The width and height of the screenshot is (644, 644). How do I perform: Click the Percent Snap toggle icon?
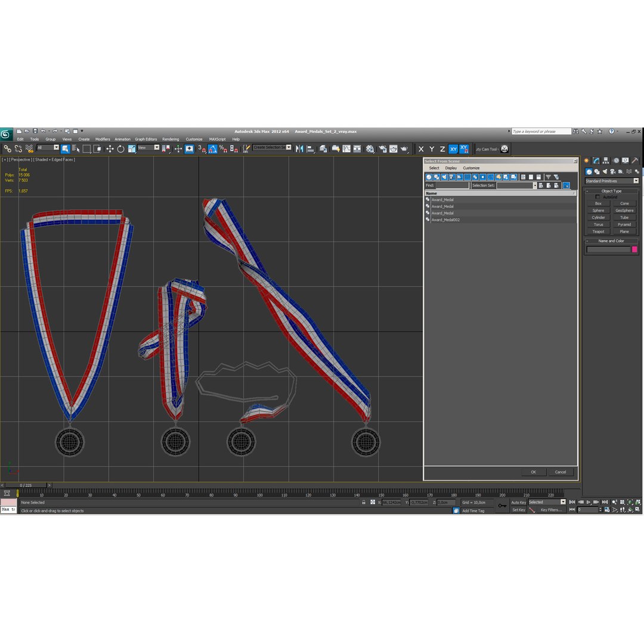(223, 149)
